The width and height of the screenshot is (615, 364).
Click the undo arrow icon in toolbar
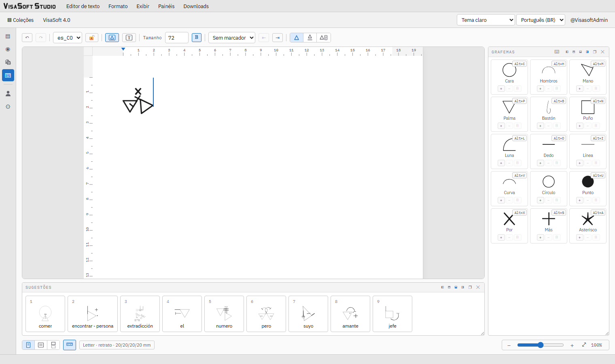[27, 38]
